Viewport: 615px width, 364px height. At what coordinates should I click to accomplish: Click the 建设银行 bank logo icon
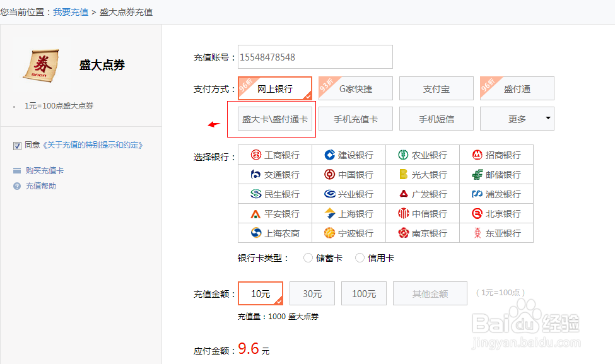[x=329, y=155]
